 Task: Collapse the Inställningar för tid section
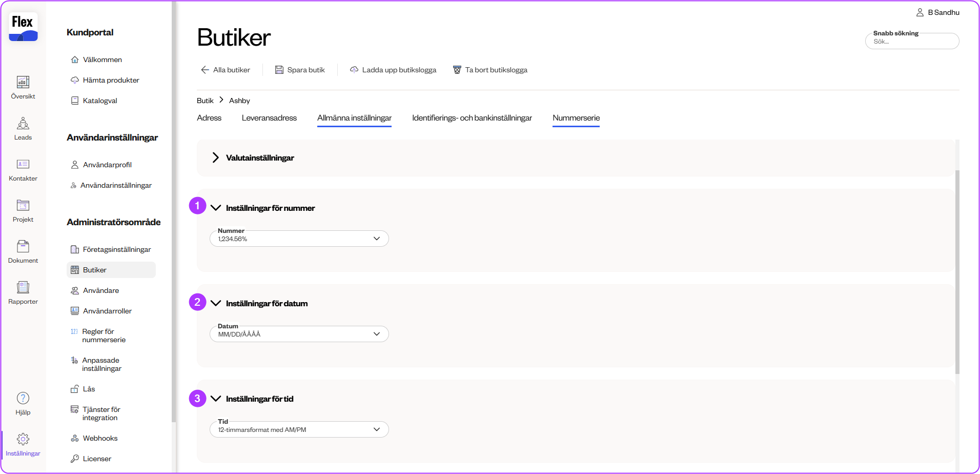[216, 399]
